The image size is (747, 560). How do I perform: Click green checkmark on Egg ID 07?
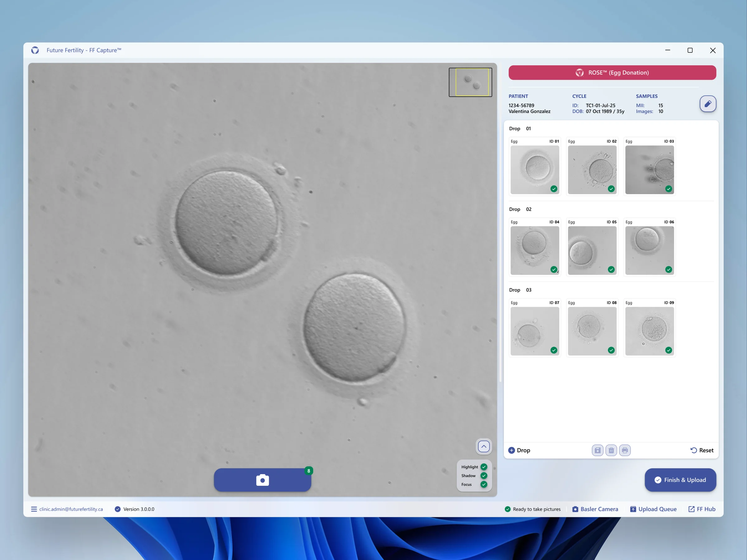point(554,350)
